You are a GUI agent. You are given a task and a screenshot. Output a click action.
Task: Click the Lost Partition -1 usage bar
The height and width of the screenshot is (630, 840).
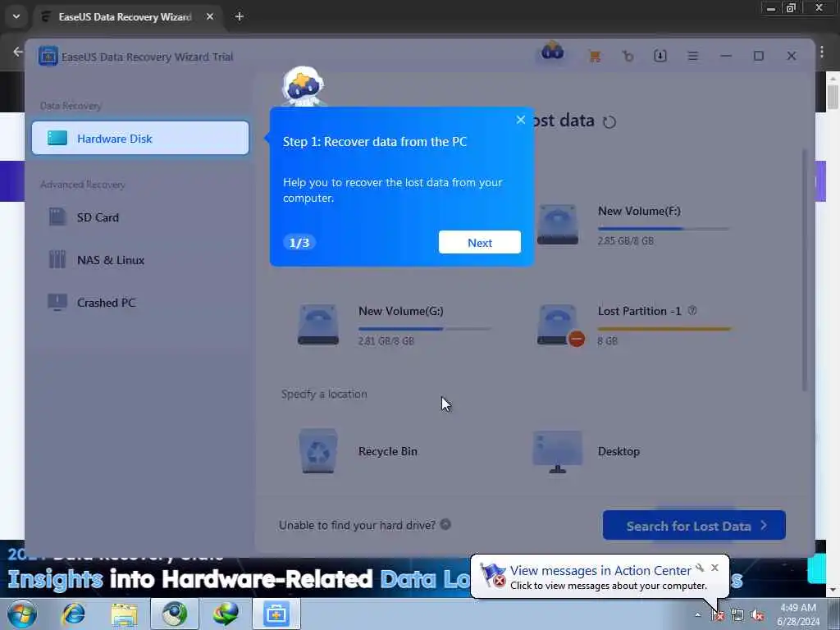coord(664,328)
